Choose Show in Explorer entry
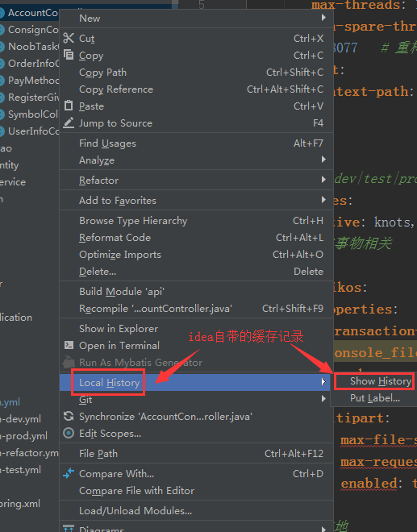417x532 pixels. [196, 328]
